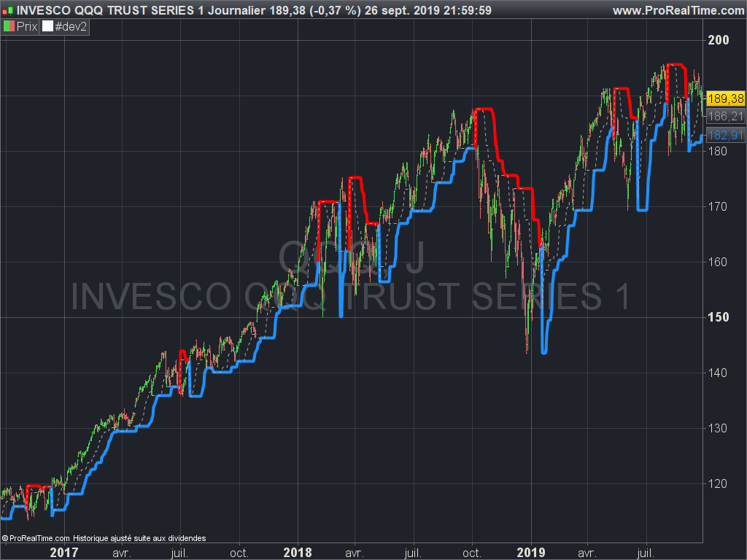Click the 160 price level on the scale

point(718,262)
